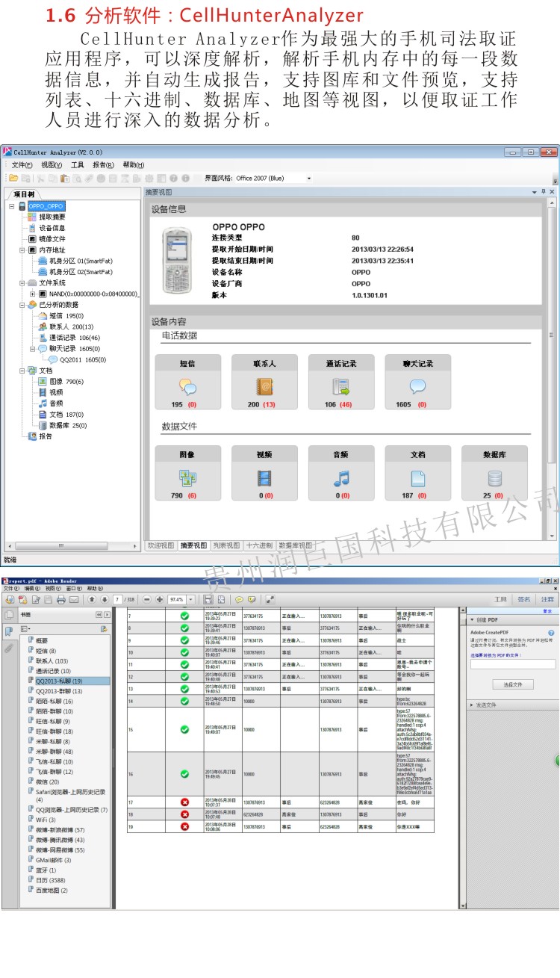Click the 文档 document tile icon
Viewport: 560px width, 978px height.
click(418, 478)
